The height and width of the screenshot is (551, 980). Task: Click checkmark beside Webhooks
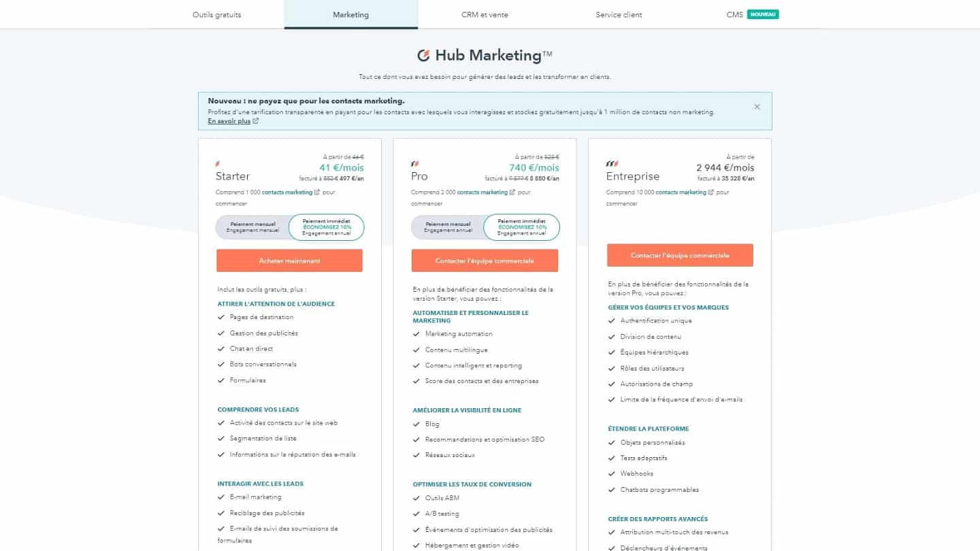612,473
